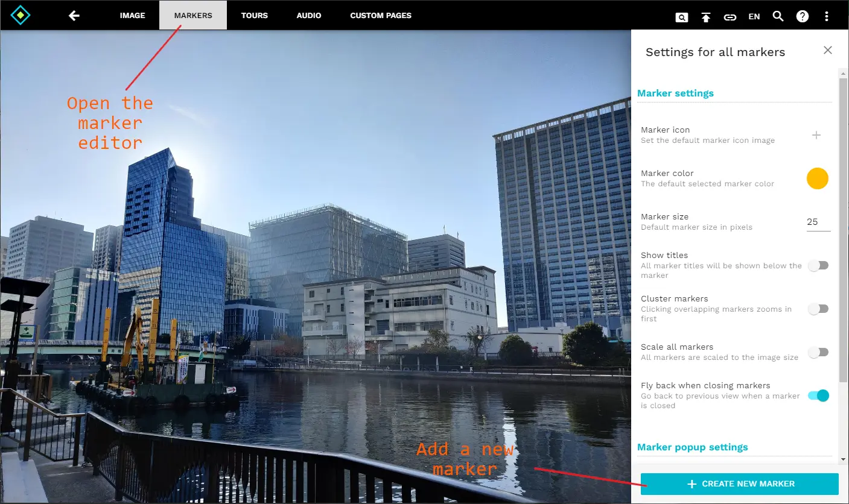The height and width of the screenshot is (504, 849).
Task: Open the Custom Pages tab
Action: click(381, 16)
